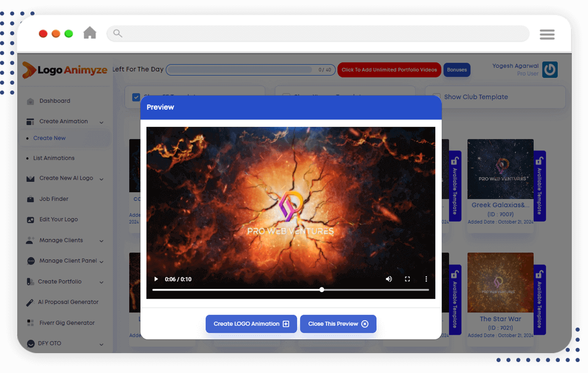The height and width of the screenshot is (373, 588).
Task: Click the power icon beside Yogesh Agarwal
Action: (x=549, y=69)
